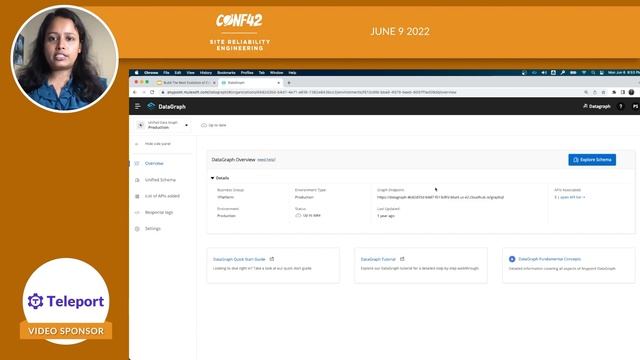Click the volume icon in macOS menu bar
Image resolution: width=640 pixels, height=360 pixels.
544,73
